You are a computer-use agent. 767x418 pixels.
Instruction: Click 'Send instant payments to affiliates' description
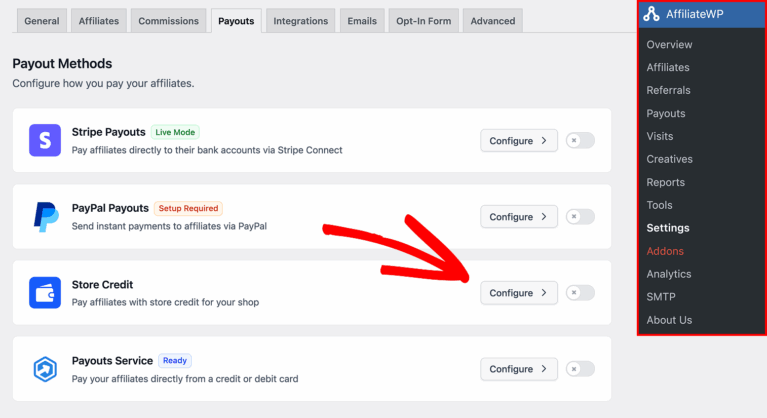169,226
